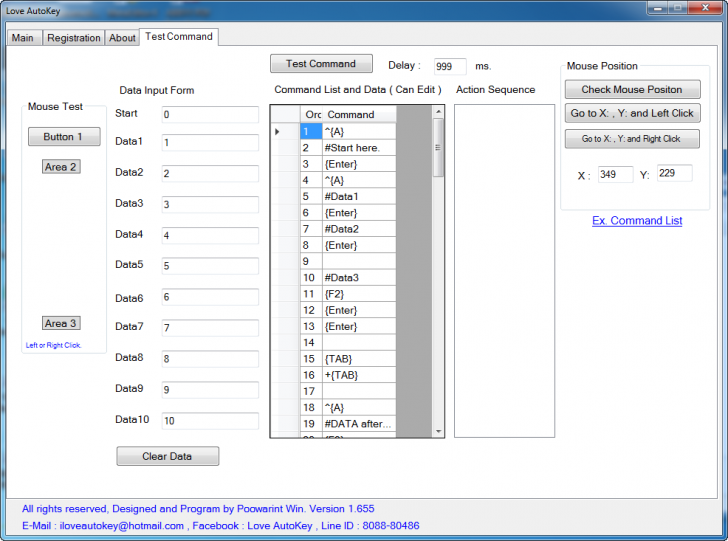Select the ^{A} cell in row 18
The width and height of the screenshot is (728, 541).
tap(359, 408)
